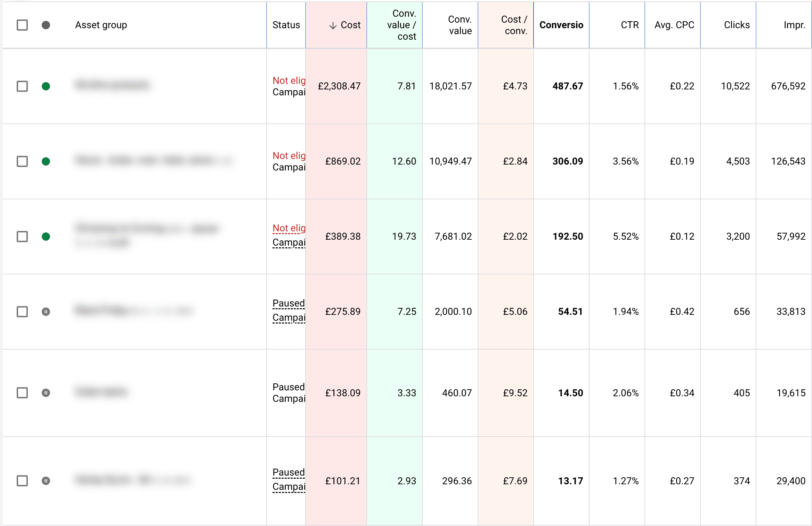Screen dimensions: 812x526
Task: Click the green status dot in £869.02 row
Action: click(46, 161)
